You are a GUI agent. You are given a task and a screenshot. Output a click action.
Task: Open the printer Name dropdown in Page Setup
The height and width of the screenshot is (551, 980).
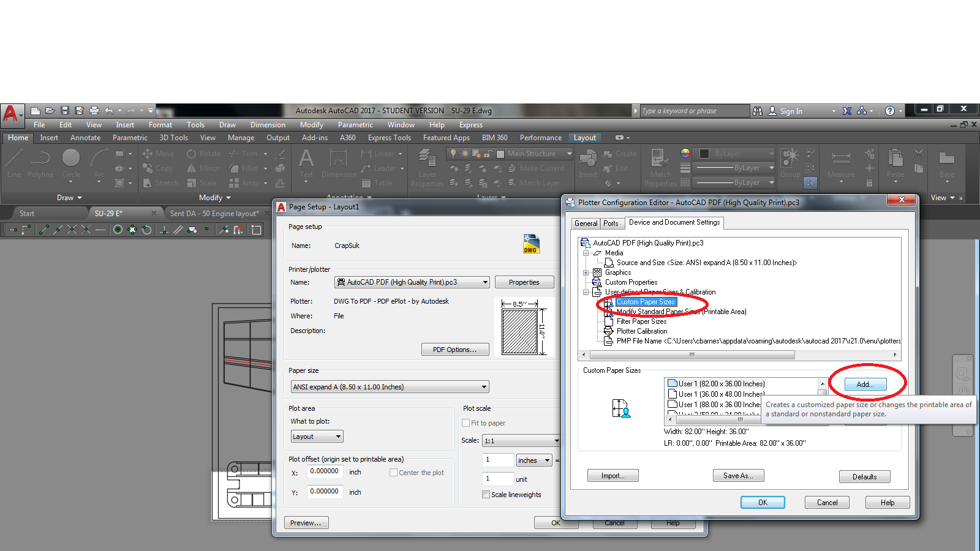(x=412, y=282)
